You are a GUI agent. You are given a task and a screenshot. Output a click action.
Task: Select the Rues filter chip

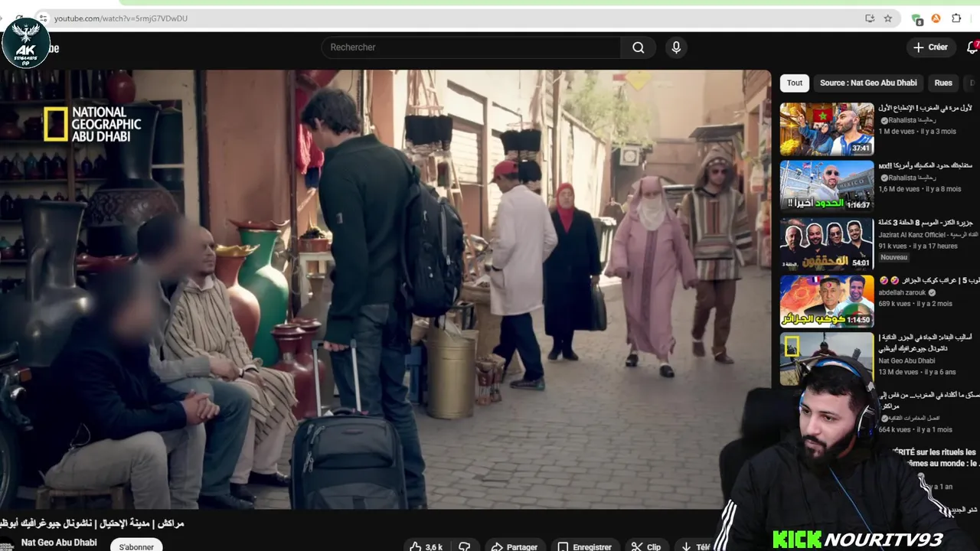(x=943, y=83)
